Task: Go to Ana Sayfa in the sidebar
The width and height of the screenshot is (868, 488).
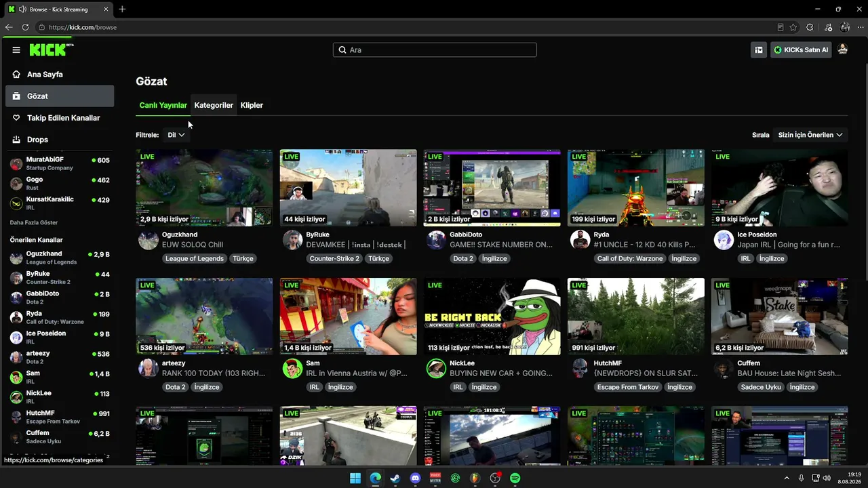Action: pos(60,75)
